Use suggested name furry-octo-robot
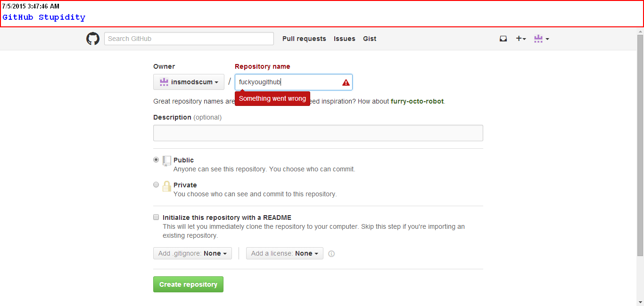 click(x=417, y=101)
